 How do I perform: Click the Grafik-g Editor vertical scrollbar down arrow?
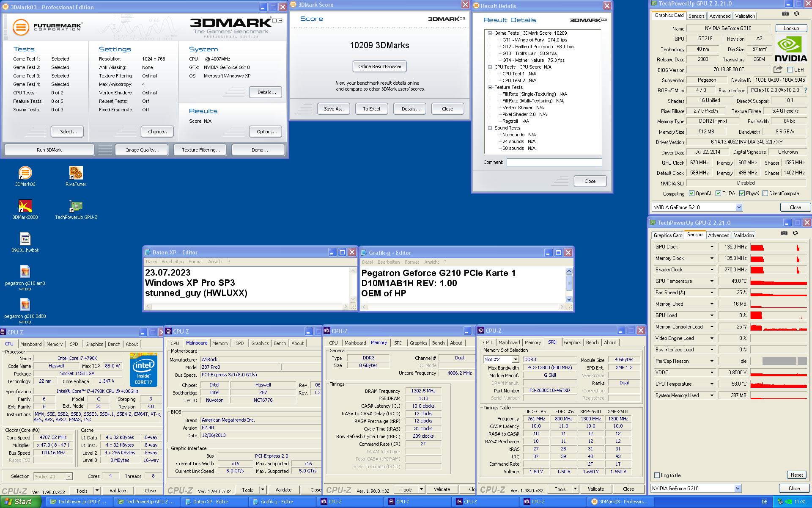569,299
